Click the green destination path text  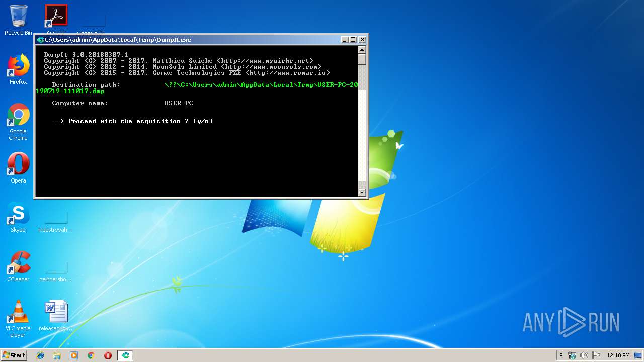(x=197, y=88)
